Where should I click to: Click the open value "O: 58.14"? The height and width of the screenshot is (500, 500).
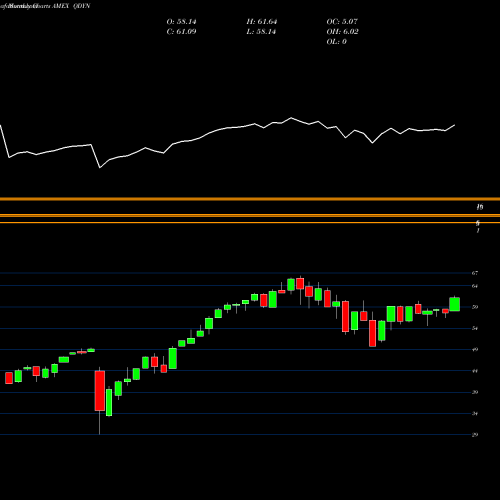[x=181, y=22]
